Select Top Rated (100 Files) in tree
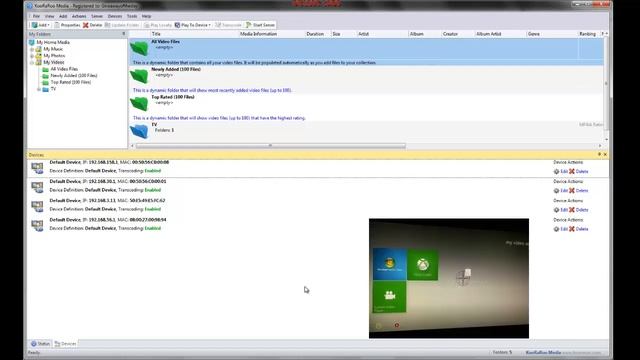Viewport: 640px width, 360px height. coord(71,82)
